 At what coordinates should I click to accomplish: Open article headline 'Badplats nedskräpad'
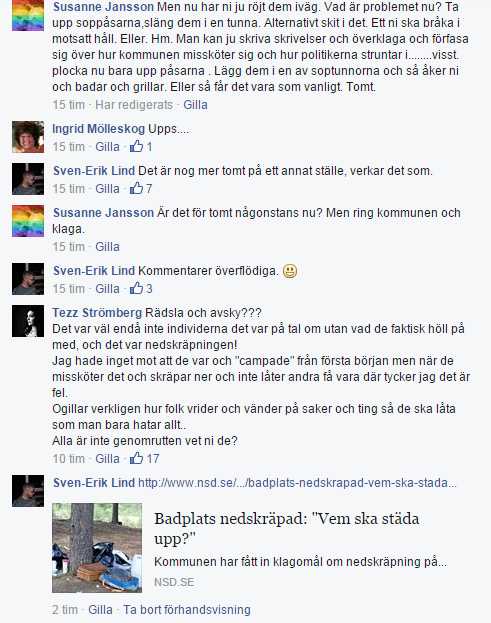click(x=286, y=529)
